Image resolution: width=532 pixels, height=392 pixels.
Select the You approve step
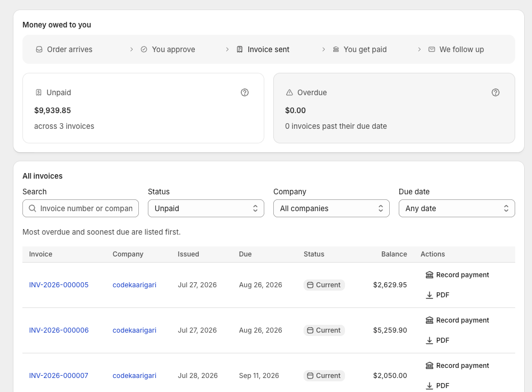[168, 49]
